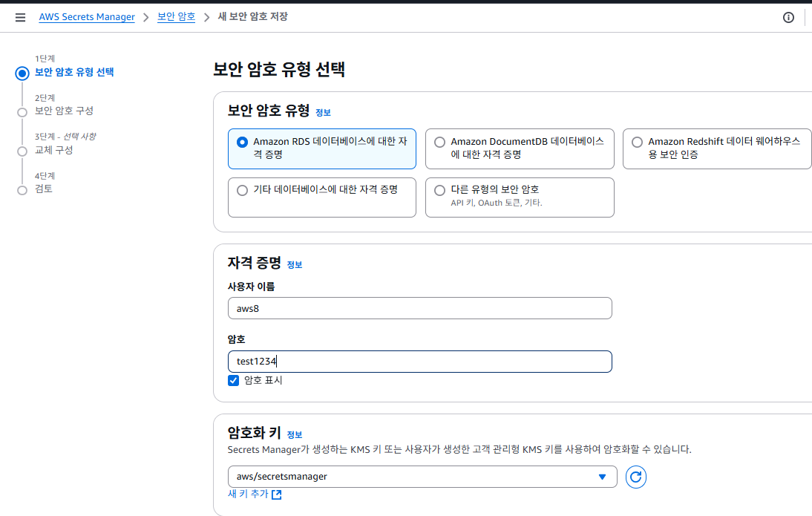Open external link icon beside 새 키 추가

[x=277, y=494]
